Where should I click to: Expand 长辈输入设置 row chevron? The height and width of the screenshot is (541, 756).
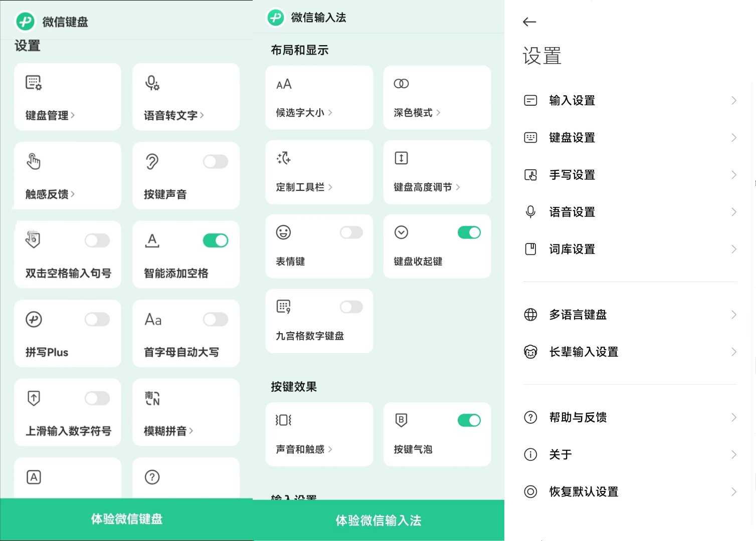(734, 352)
